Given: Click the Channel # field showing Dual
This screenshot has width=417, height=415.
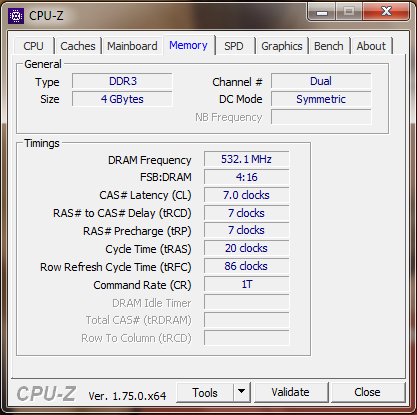Looking at the screenshot, I should tap(321, 81).
